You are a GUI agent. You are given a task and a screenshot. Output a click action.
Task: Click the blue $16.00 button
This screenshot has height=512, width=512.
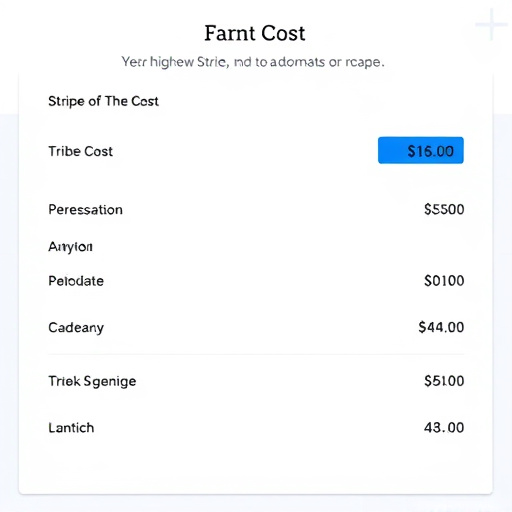tap(421, 150)
